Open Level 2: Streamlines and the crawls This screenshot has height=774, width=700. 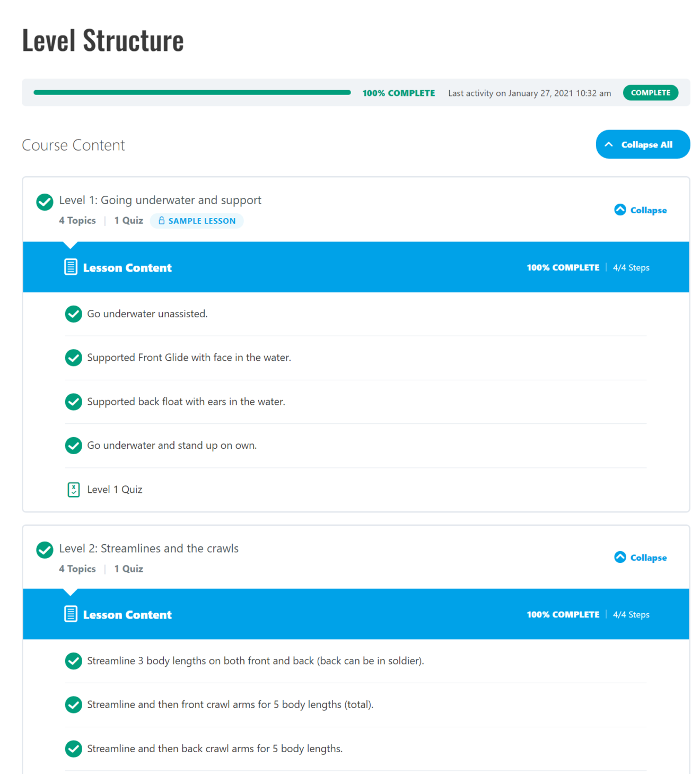click(148, 549)
